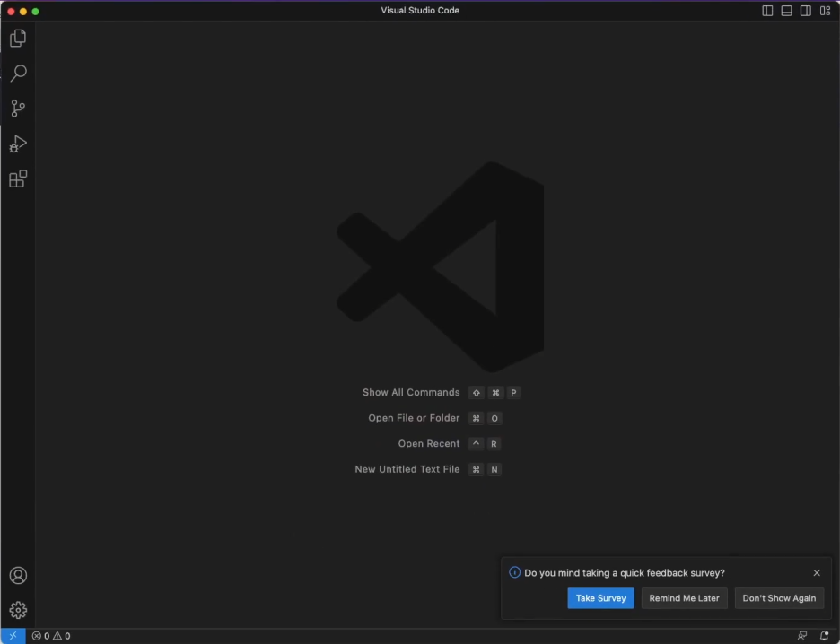This screenshot has height=644, width=840.
Task: Click the feedback icon in status bar
Action: [x=802, y=636]
